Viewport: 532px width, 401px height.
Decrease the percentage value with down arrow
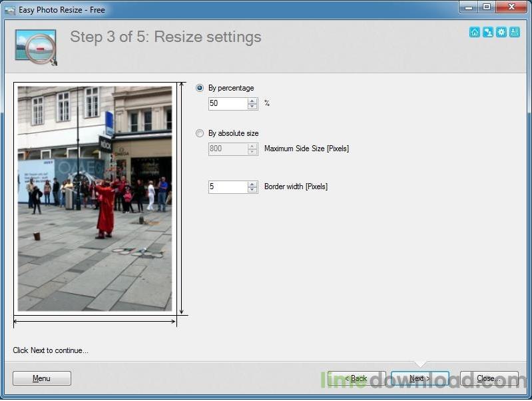[x=252, y=107]
